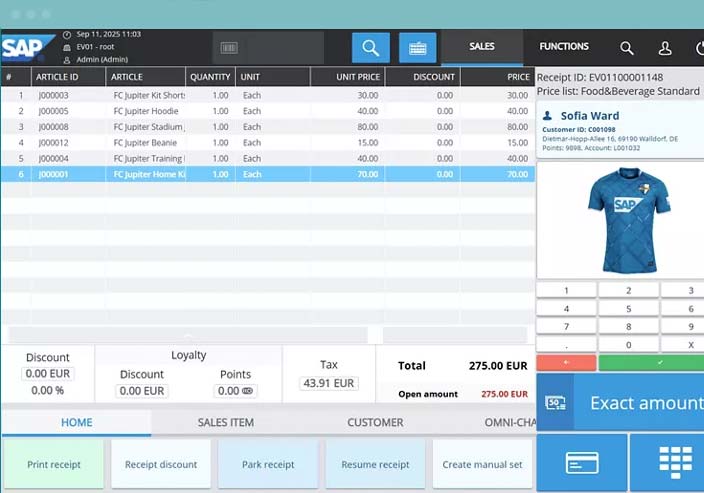704x493 pixels.
Task: Select the FC Jupiter Training row
Action: point(268,158)
